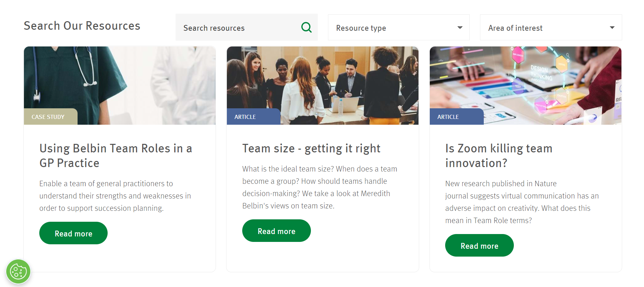Open 'Using Belbin Team Roles in a GP Practice' title
Image resolution: width=644 pixels, height=287 pixels.
(x=116, y=156)
